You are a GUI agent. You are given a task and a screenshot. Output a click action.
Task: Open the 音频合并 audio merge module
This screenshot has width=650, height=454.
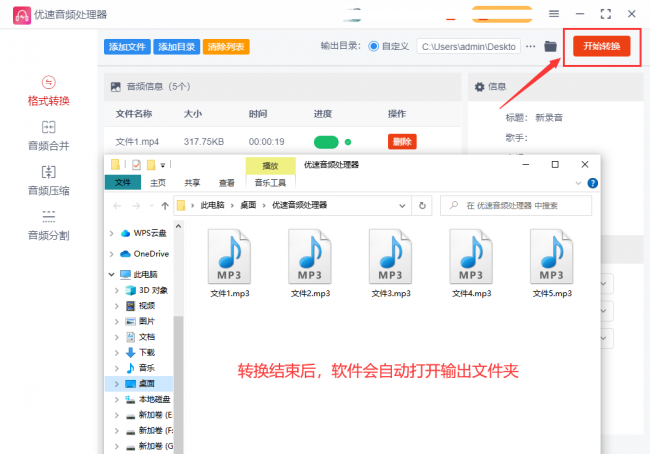(49, 136)
